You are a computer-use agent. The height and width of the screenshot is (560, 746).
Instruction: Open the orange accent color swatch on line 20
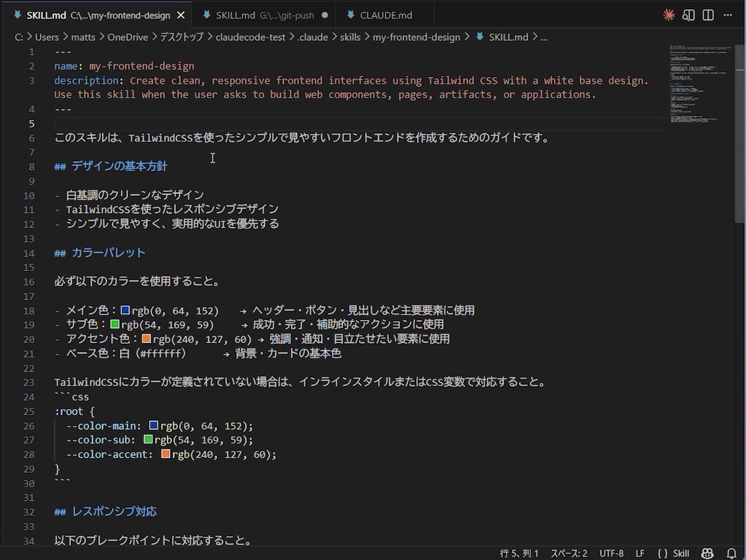tap(147, 339)
